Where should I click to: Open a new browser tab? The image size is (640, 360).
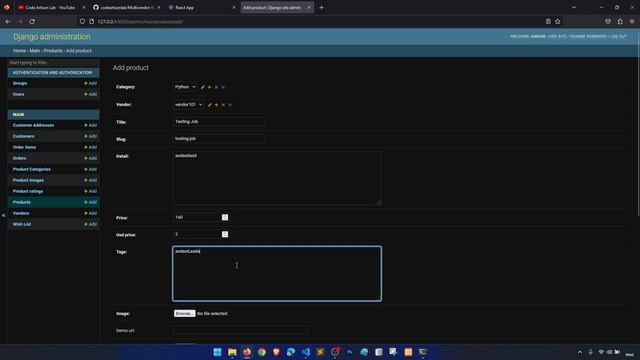[x=321, y=7]
